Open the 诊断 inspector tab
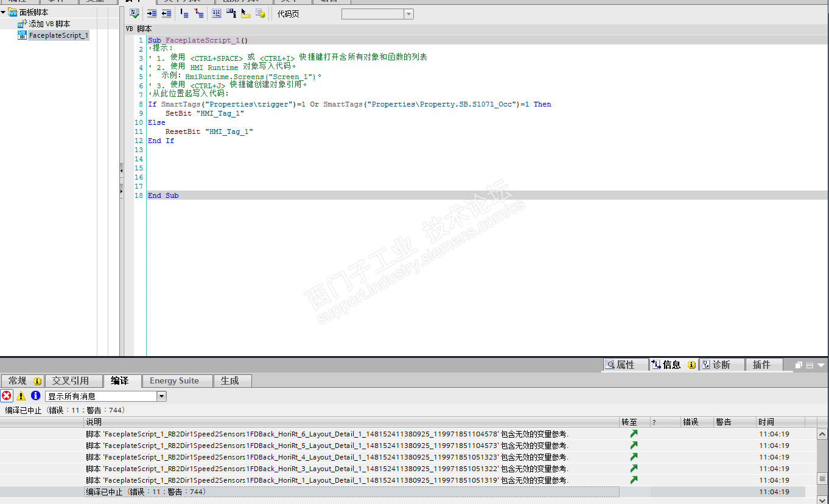 click(x=721, y=365)
